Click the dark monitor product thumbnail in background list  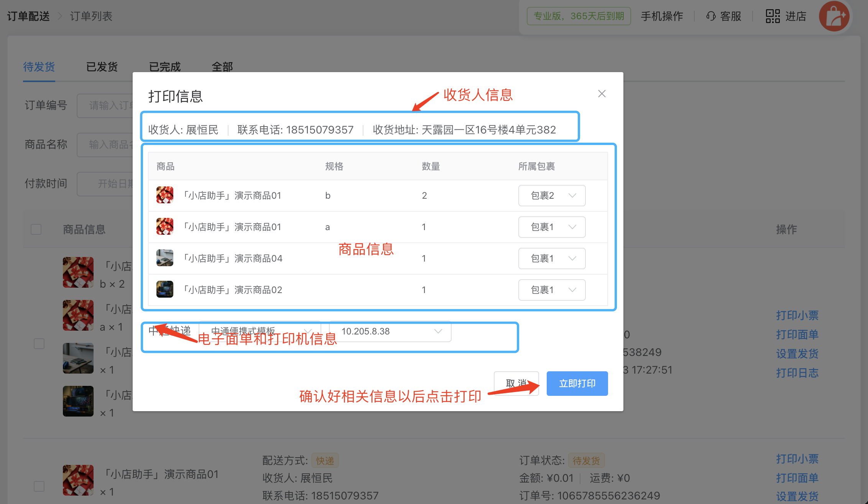click(78, 401)
